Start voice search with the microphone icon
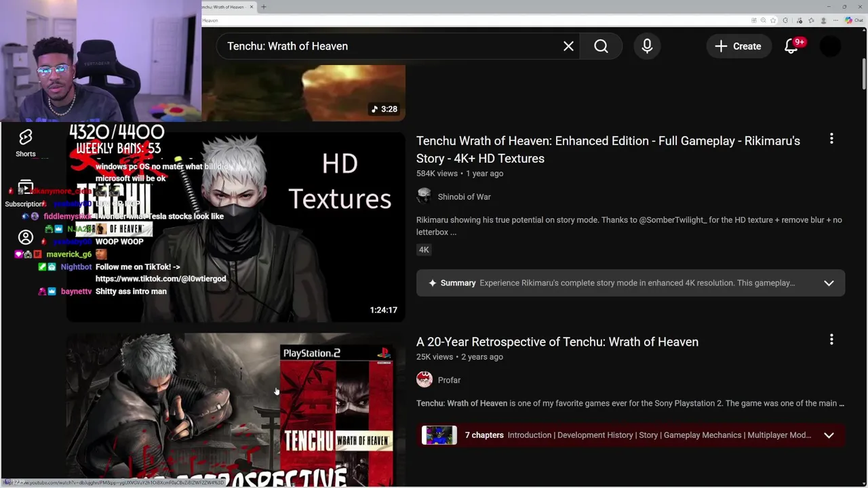868x488 pixels. pos(647,46)
